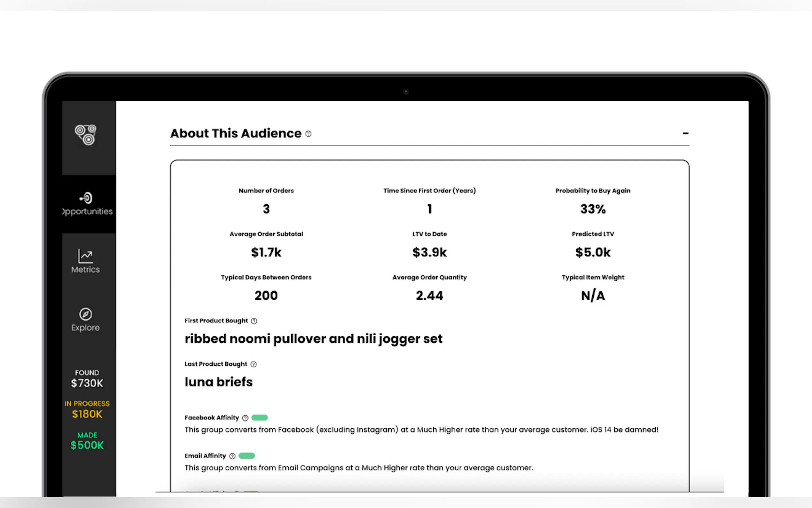Click the Found $730K amount
This screenshot has width=812, height=508.
[x=87, y=383]
